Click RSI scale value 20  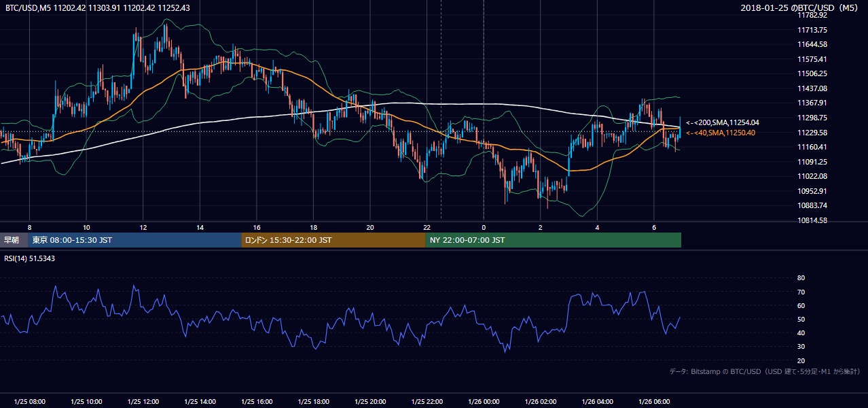point(801,360)
